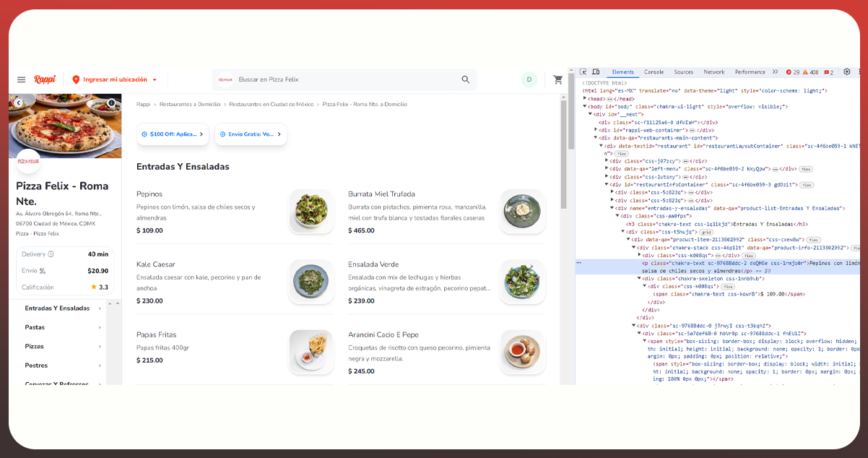Viewport: 868px width, 458px height.
Task: Click the info icon on restaurant photo
Action: click(x=112, y=103)
